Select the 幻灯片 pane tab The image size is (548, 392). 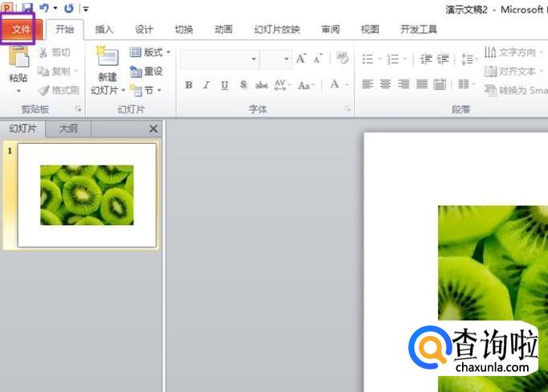click(x=22, y=129)
